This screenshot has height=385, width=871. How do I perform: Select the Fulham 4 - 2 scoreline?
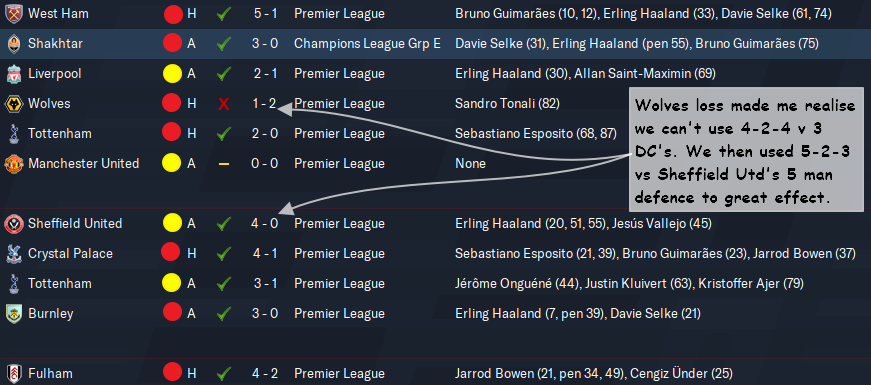264,373
